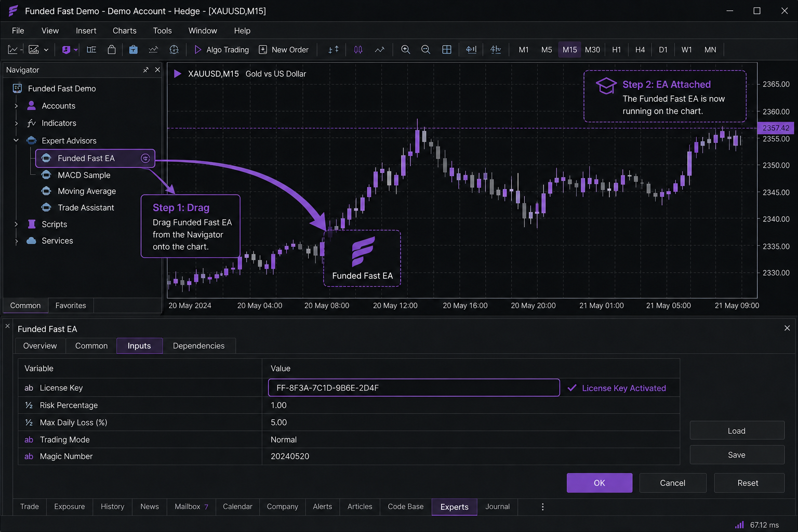
Task: Click the Load button
Action: coord(737,431)
